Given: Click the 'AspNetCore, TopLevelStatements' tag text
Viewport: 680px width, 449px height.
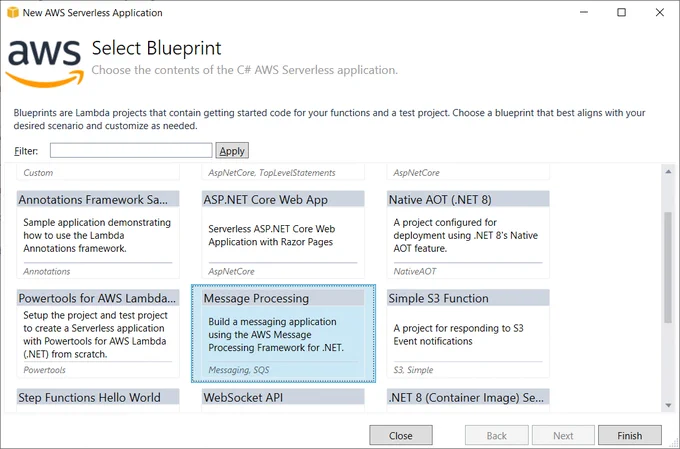Looking at the screenshot, I should click(272, 173).
